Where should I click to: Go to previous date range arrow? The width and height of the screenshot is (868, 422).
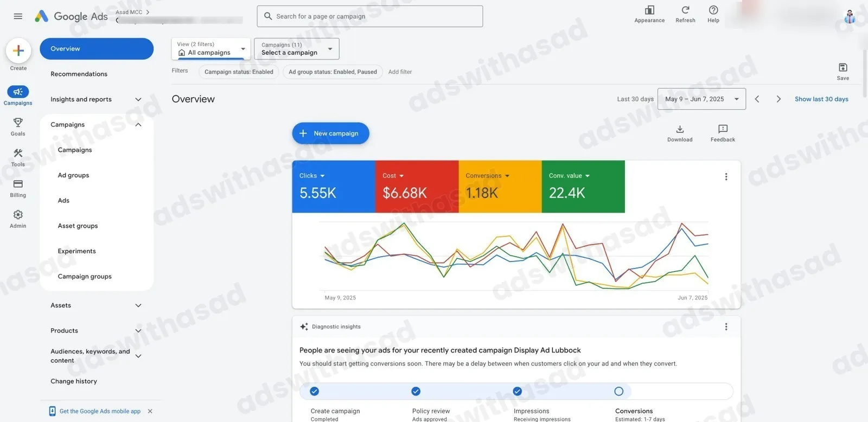coord(757,99)
